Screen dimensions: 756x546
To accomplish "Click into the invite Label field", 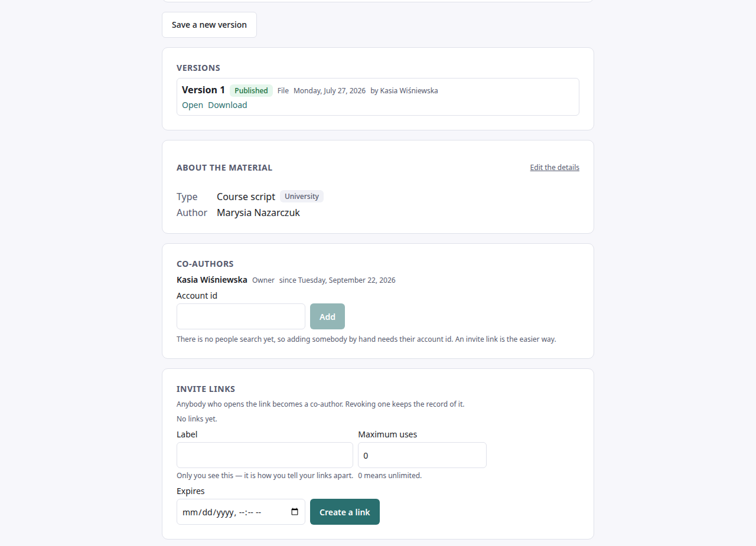I will [265, 455].
